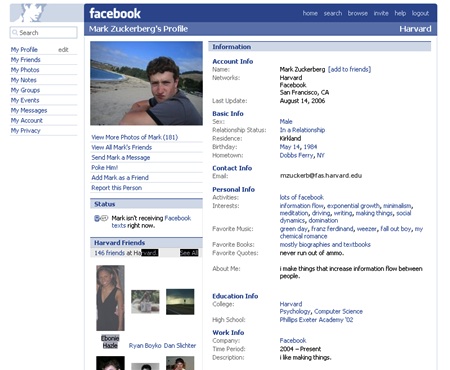Image resolution: width=450 pixels, height=370 pixels.
Task: Focus the Search input field
Action: (x=44, y=33)
